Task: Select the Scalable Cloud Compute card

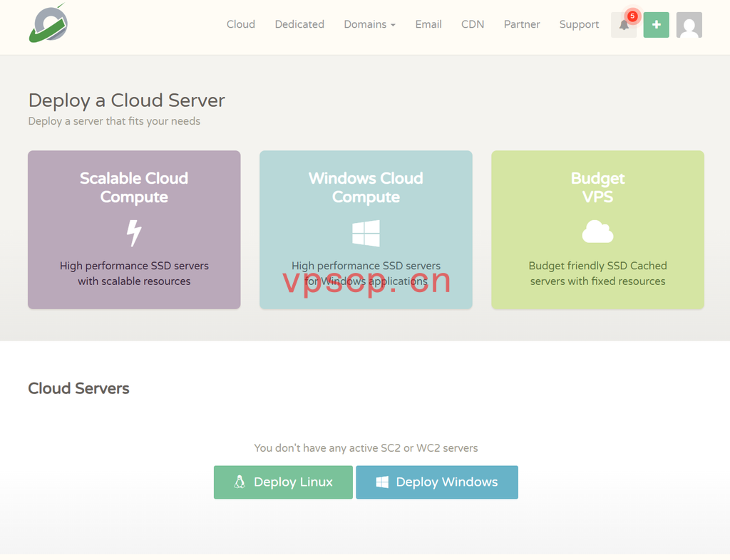Action: (x=134, y=229)
